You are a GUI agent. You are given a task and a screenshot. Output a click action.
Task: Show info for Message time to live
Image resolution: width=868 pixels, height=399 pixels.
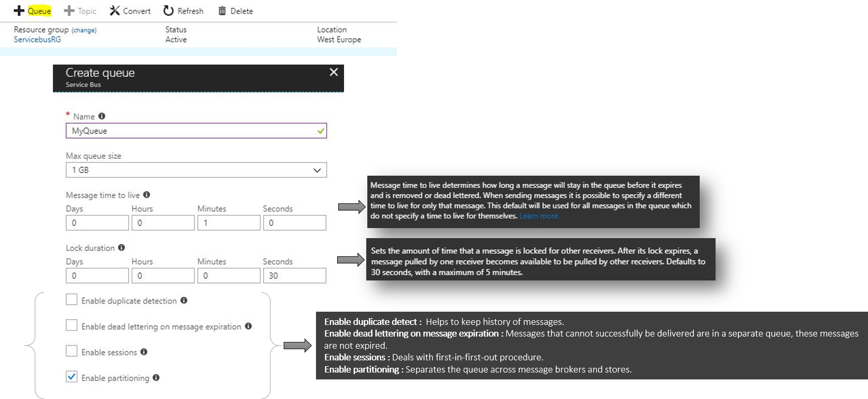(x=147, y=195)
